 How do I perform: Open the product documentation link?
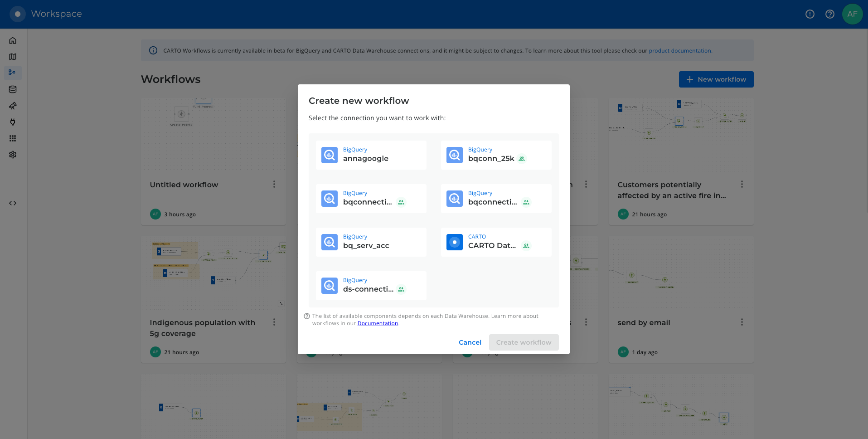[x=680, y=51]
